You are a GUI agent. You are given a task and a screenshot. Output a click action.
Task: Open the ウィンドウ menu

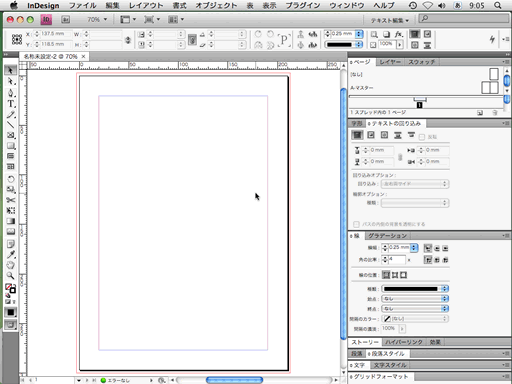point(347,6)
